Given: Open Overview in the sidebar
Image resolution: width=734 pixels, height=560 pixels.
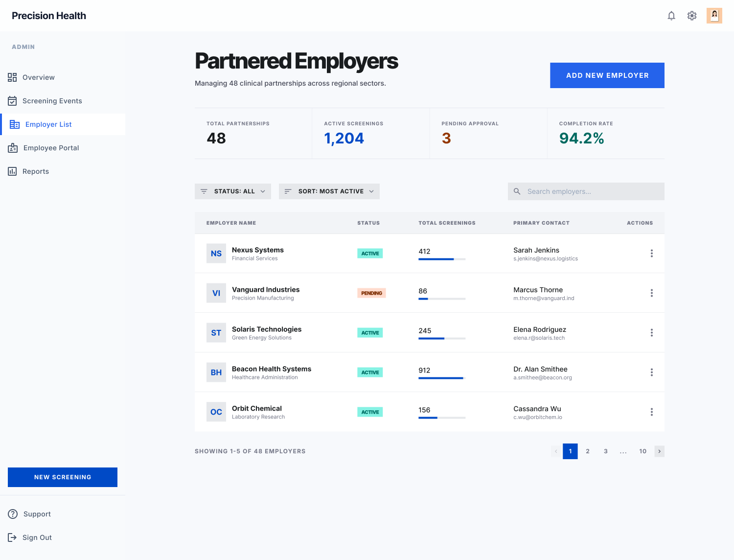Looking at the screenshot, I should point(63,77).
